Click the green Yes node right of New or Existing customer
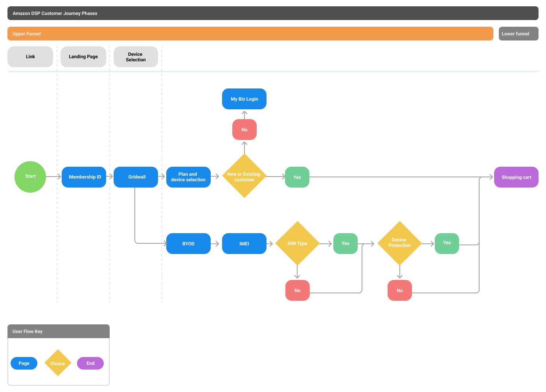The width and height of the screenshot is (546, 392). click(297, 177)
